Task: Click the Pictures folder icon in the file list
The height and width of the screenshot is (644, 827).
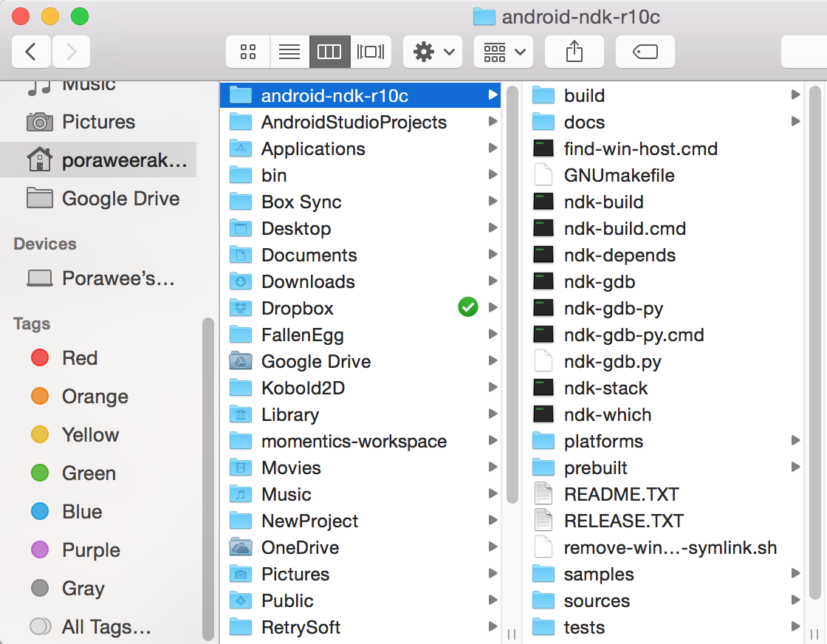Action: click(x=241, y=574)
